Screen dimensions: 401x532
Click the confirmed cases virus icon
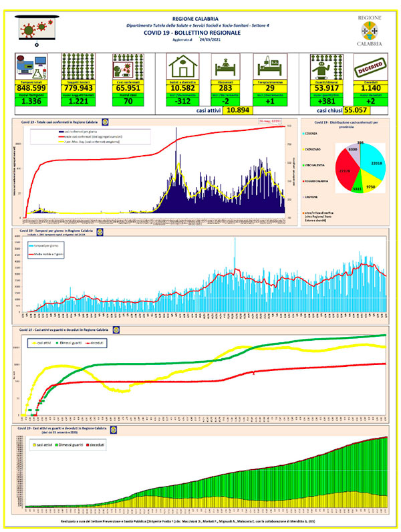tap(128, 67)
